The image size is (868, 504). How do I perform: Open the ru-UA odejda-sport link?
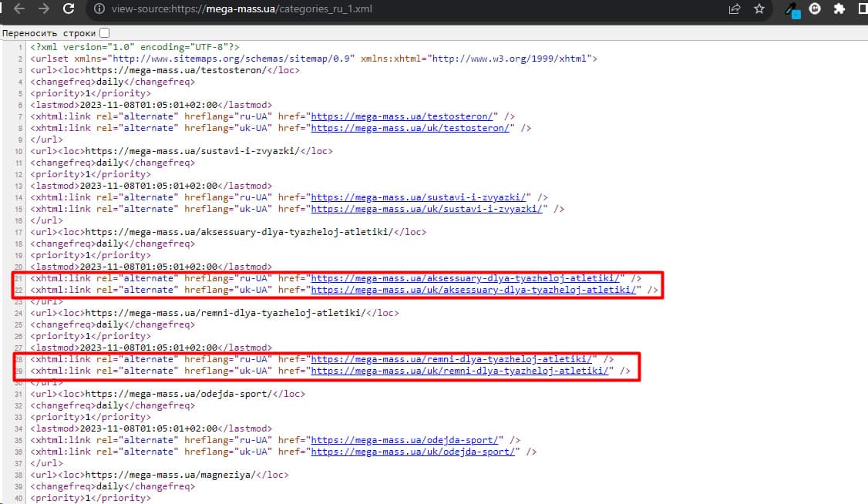coord(404,440)
